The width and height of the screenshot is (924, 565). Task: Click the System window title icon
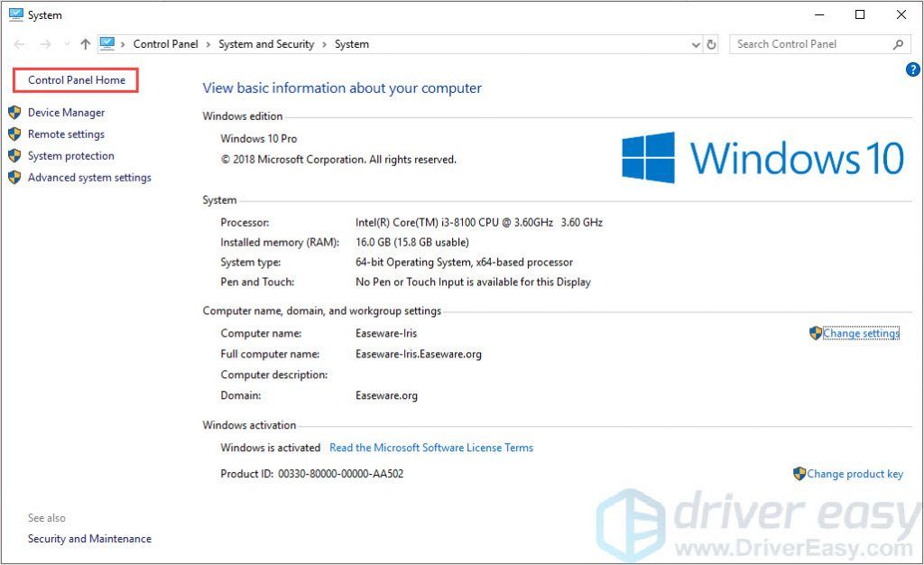tap(16, 14)
